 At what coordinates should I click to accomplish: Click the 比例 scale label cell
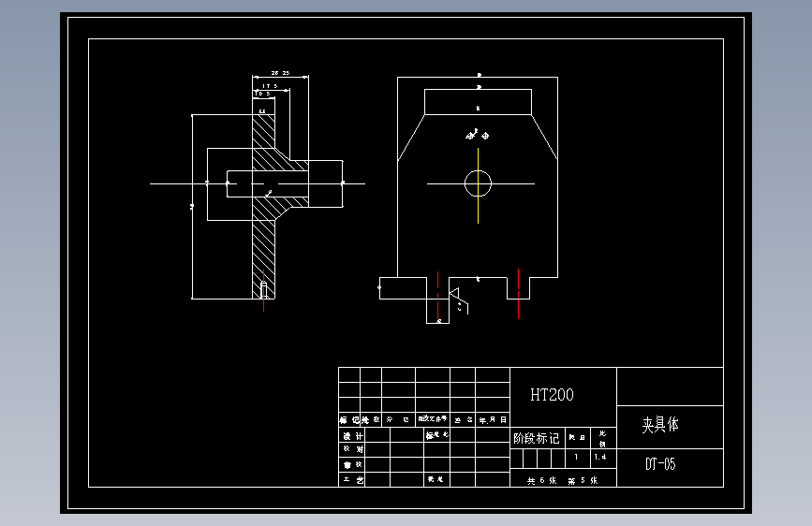pos(602,439)
